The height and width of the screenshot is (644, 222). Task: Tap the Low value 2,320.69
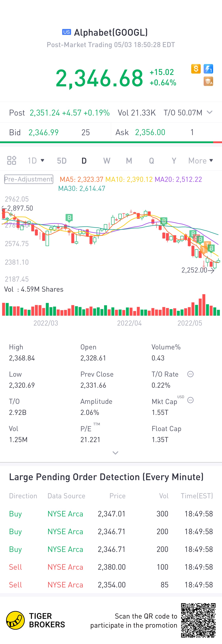22,385
